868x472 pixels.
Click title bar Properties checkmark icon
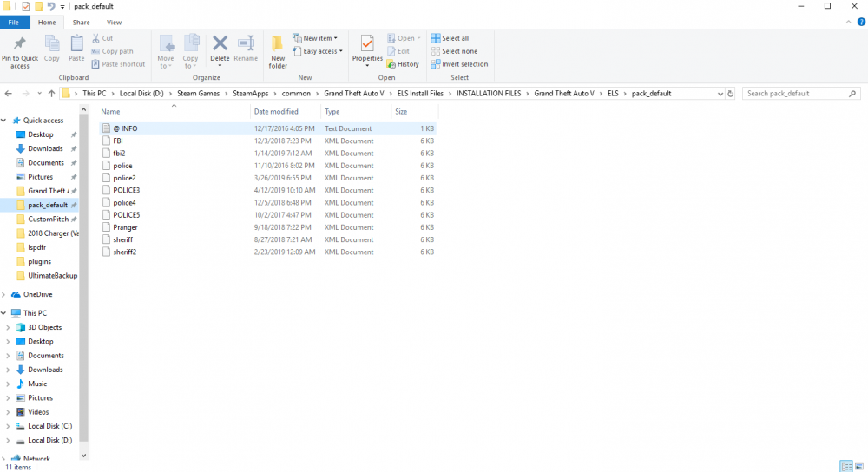25,6
